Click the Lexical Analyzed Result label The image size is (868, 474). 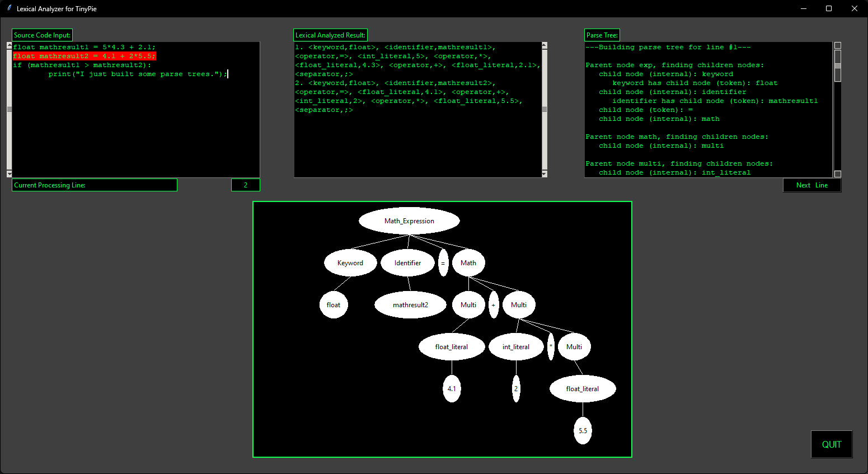pos(330,35)
